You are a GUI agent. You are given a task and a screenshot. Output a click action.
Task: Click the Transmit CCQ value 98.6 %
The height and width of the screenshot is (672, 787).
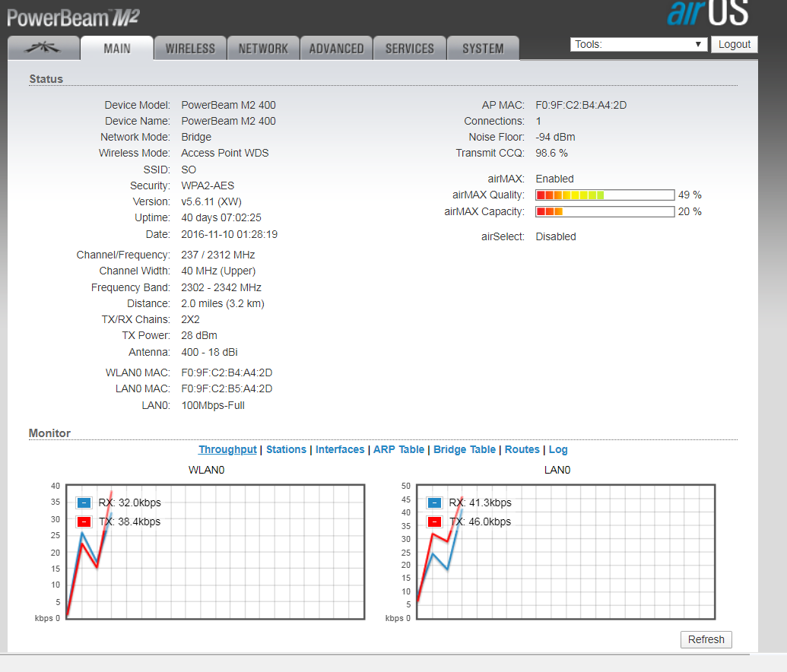[551, 153]
